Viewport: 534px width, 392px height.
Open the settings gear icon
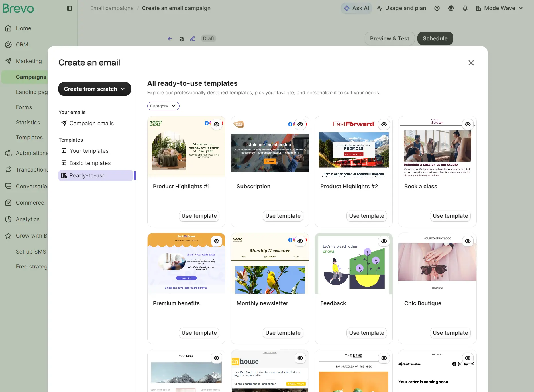(451, 8)
